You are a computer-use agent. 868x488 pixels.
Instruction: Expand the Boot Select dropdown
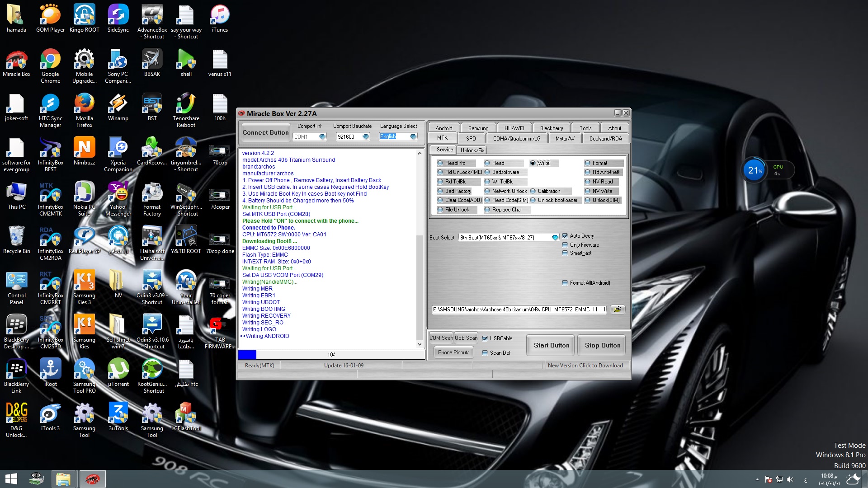coord(555,238)
